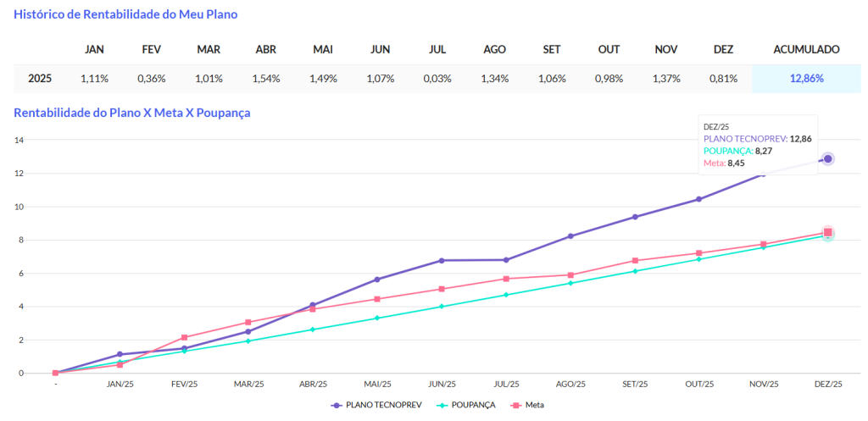Click pink Meta marker at AGO/25
868x421 pixels.
[x=570, y=275]
